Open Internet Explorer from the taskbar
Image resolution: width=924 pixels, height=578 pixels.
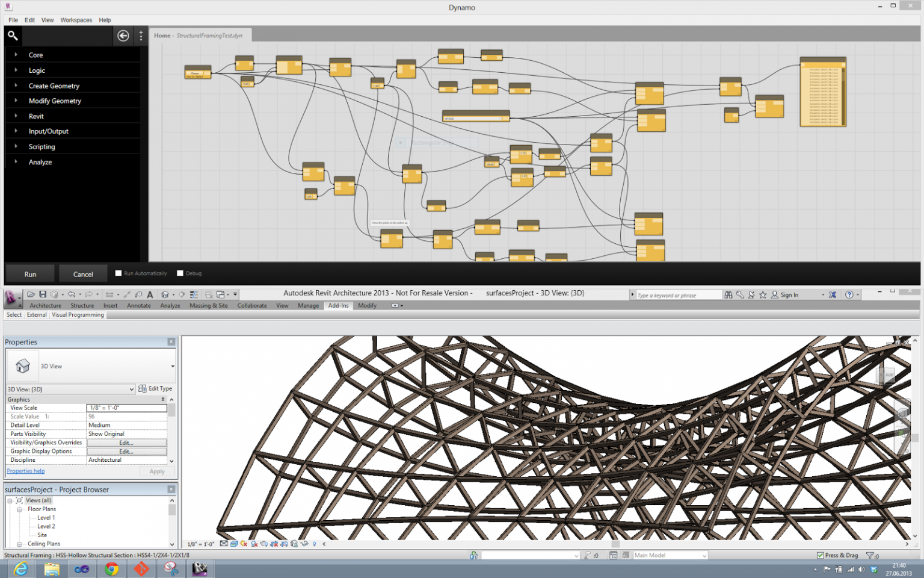click(20, 569)
